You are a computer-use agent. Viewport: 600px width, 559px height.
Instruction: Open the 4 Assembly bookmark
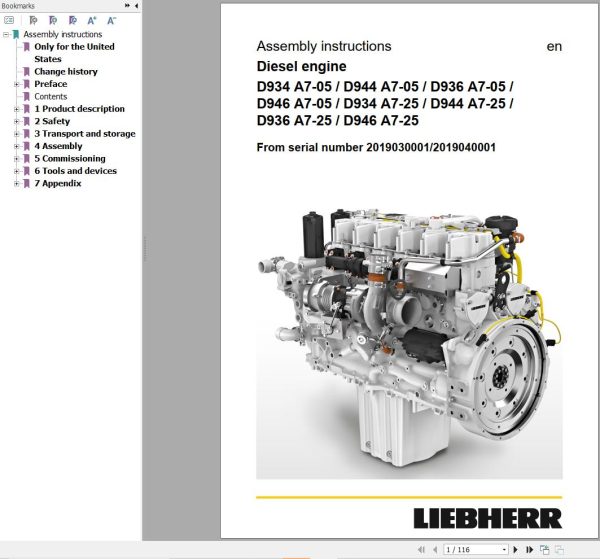[x=58, y=146]
